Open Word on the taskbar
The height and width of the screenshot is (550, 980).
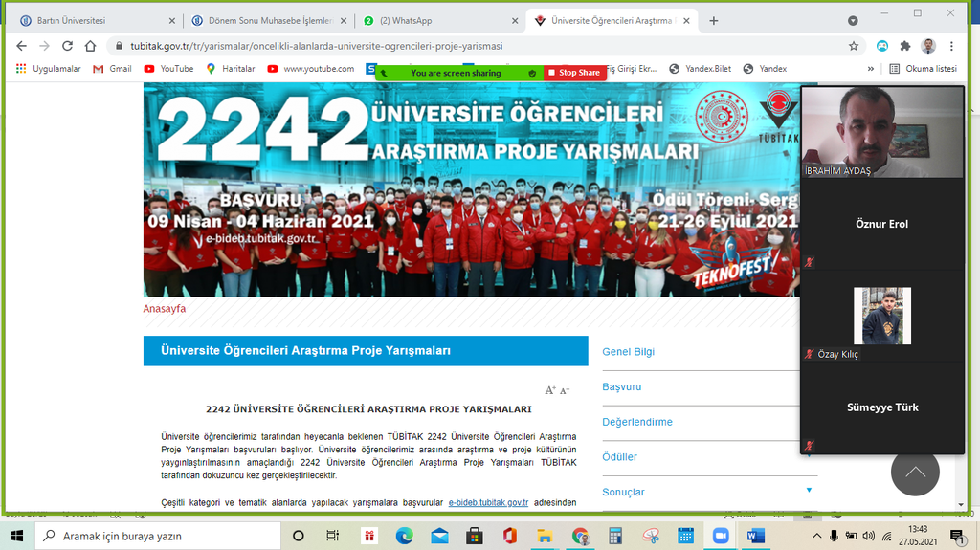[x=756, y=536]
